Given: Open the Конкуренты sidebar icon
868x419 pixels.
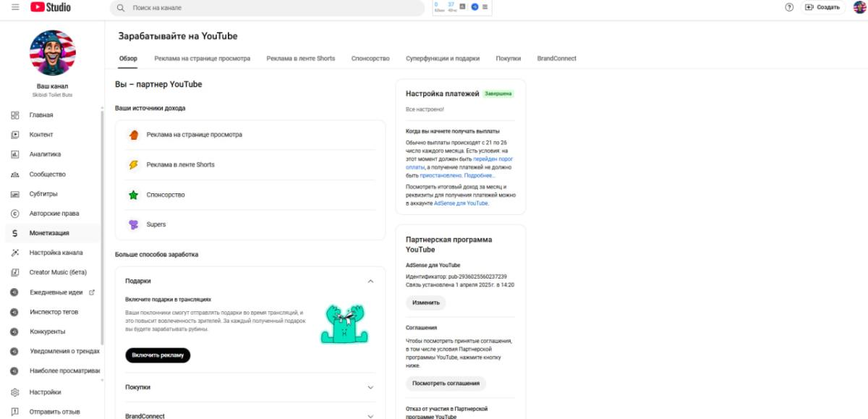Looking at the screenshot, I should click(14, 331).
